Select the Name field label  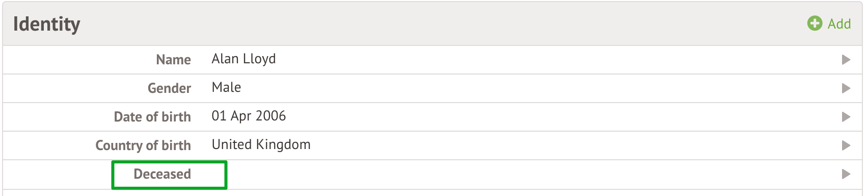coord(173,60)
